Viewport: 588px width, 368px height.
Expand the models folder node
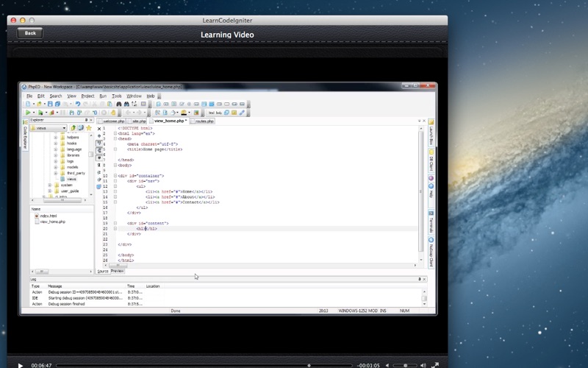56,167
